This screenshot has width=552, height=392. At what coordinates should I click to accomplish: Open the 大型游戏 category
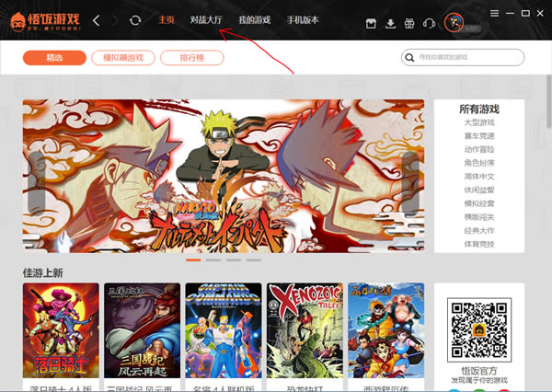click(x=479, y=122)
